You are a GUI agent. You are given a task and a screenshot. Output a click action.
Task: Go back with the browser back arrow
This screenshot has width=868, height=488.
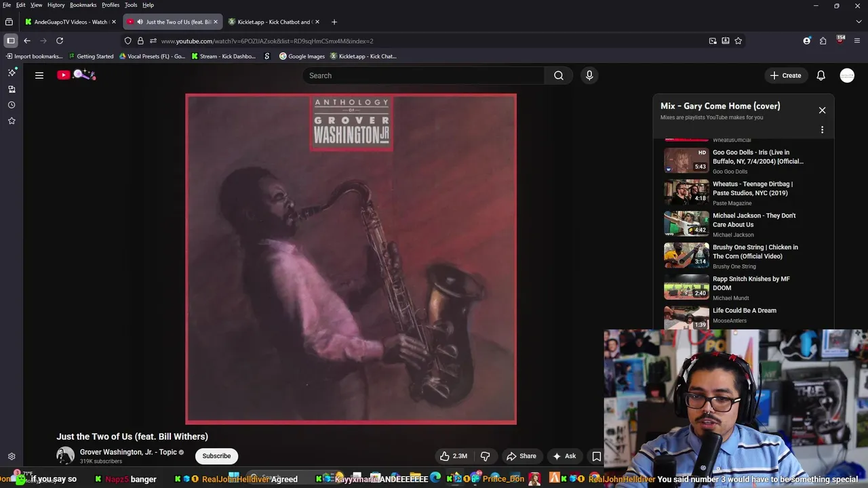tap(27, 41)
